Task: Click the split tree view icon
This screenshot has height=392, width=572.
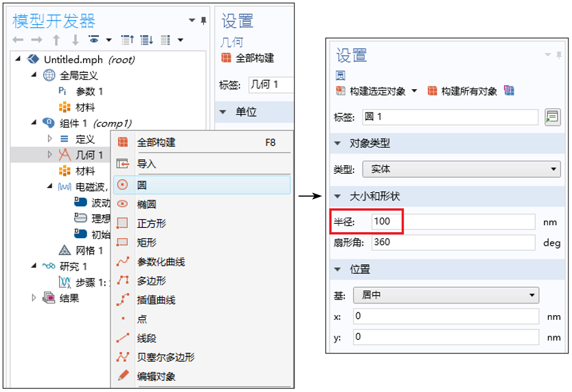Action: (x=165, y=40)
